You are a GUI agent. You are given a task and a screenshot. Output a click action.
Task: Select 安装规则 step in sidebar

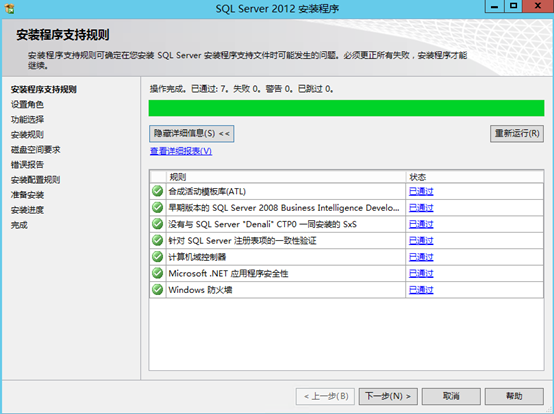click(27, 135)
